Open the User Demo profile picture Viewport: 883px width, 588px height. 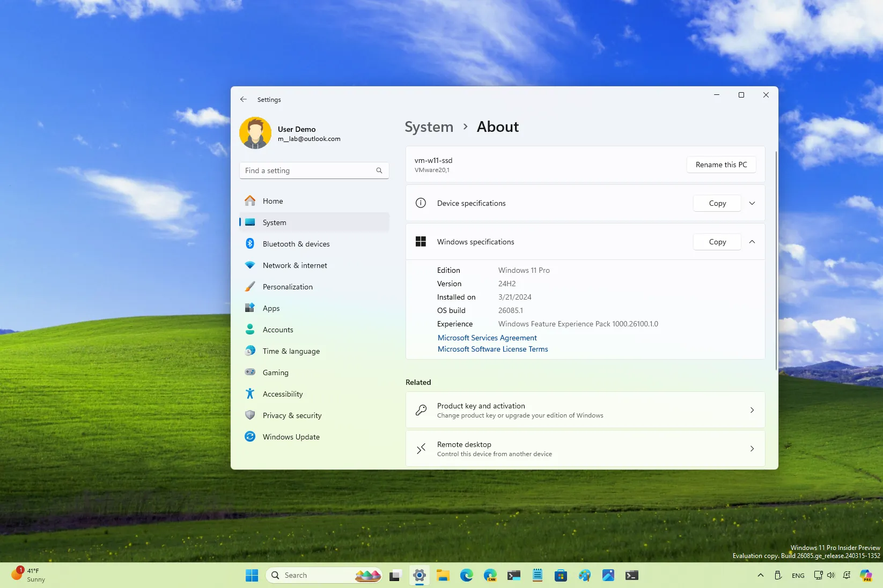[x=255, y=133]
